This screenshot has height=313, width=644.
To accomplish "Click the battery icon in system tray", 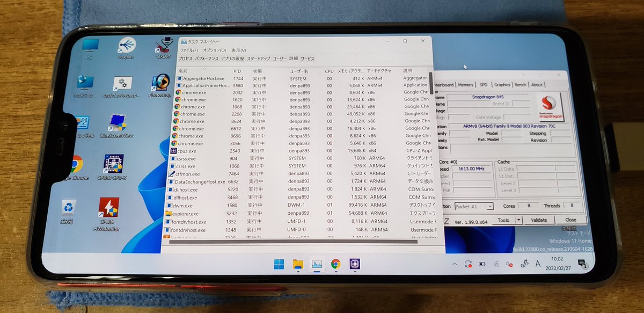I will pyautogui.click(x=482, y=264).
